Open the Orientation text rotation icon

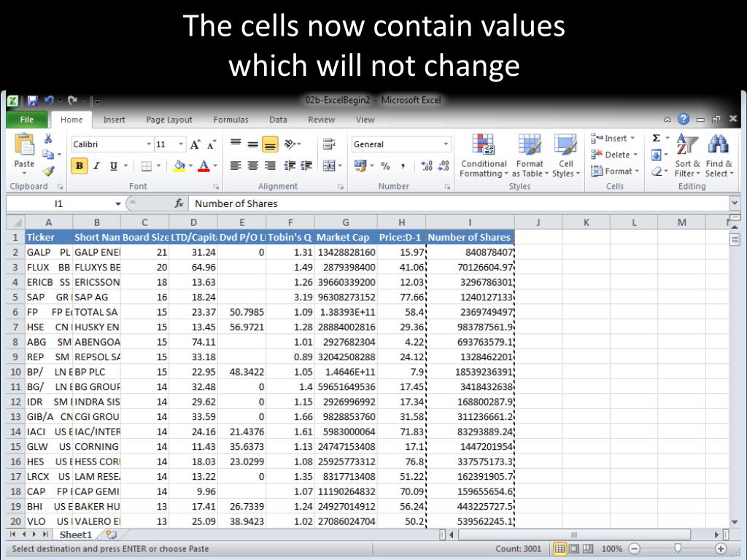[290, 144]
